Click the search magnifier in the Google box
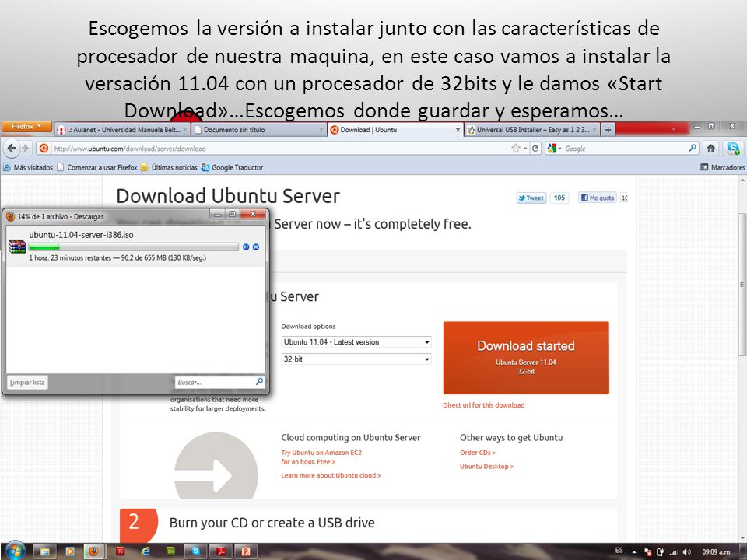The width and height of the screenshot is (747, 560). [x=693, y=149]
